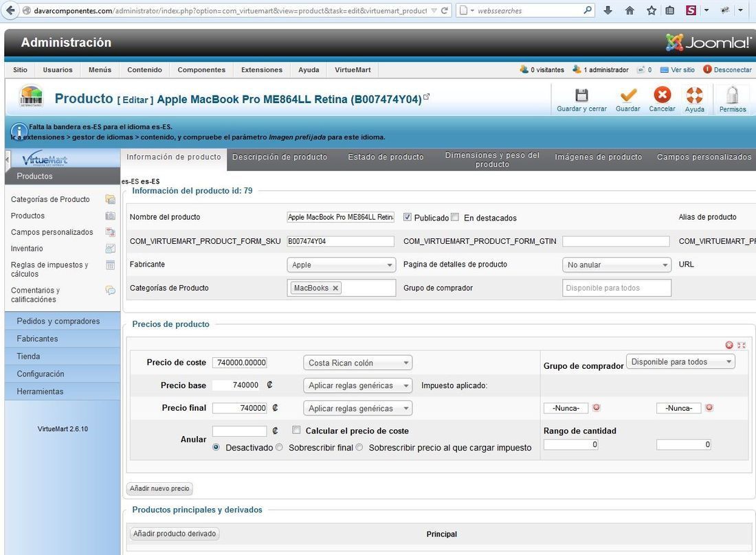Click the red arrows icon in price box
This screenshot has height=555, width=756.
tap(742, 345)
